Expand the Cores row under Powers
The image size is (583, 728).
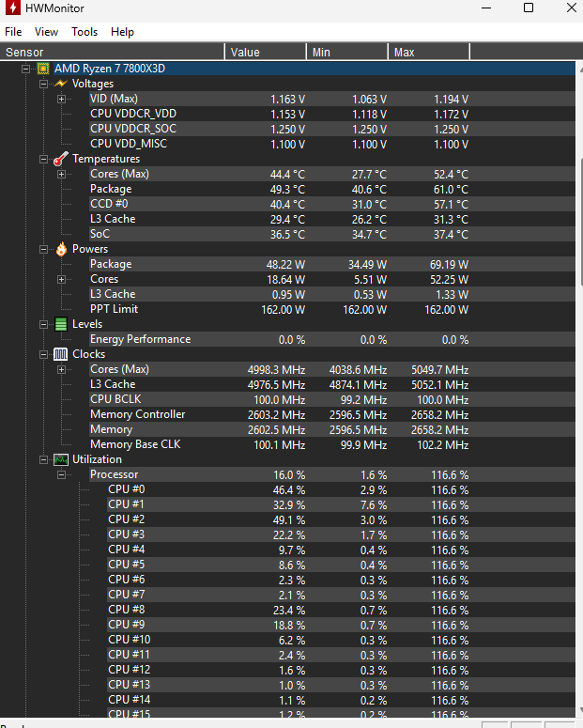61,280
